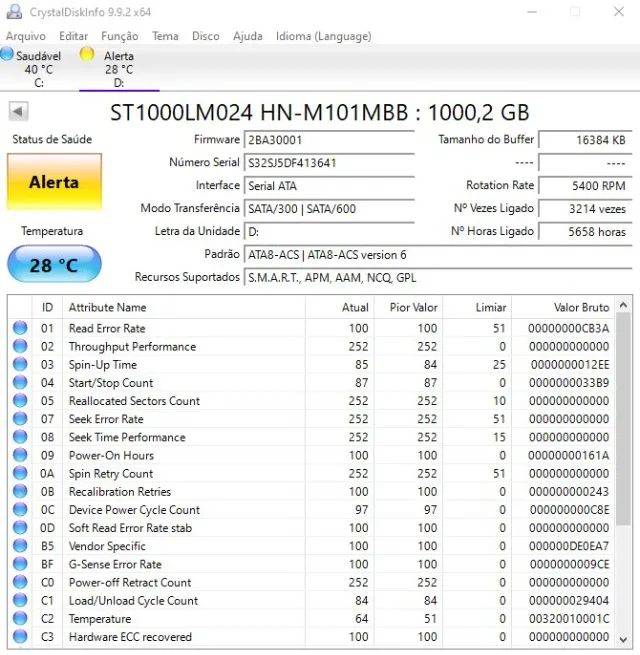Click the Status de Saúde label
Image resolution: width=640 pixels, height=655 pixels.
pyautogui.click(x=52, y=139)
